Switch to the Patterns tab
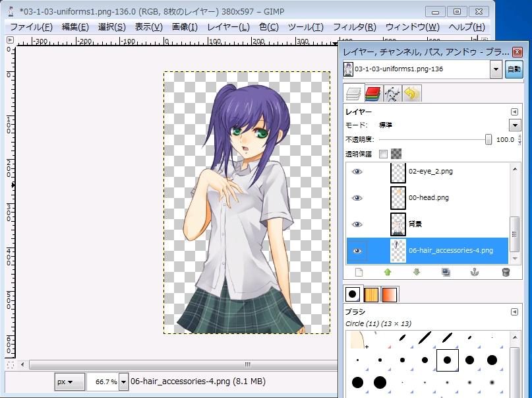The height and width of the screenshot is (398, 532). [x=371, y=295]
